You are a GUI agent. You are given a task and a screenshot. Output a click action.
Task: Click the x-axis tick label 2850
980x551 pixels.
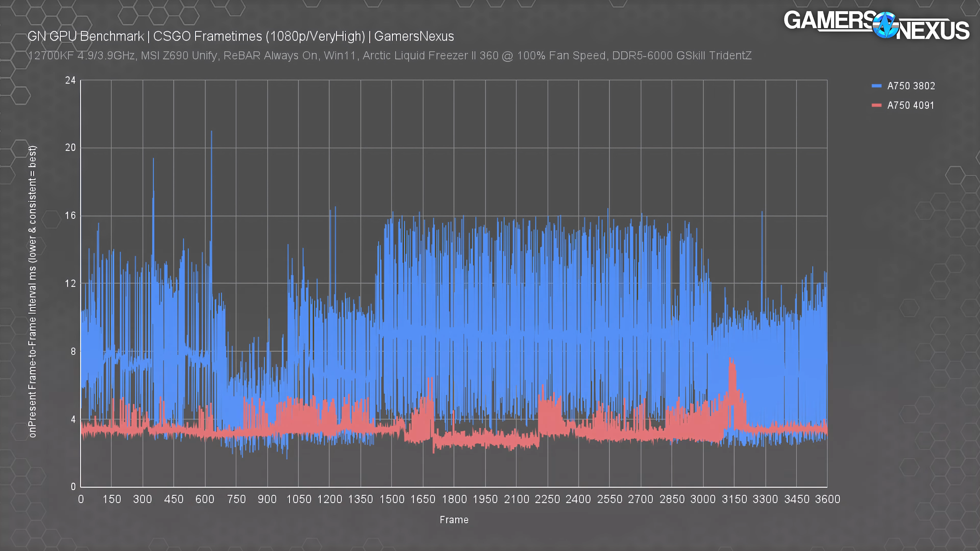coord(672,499)
